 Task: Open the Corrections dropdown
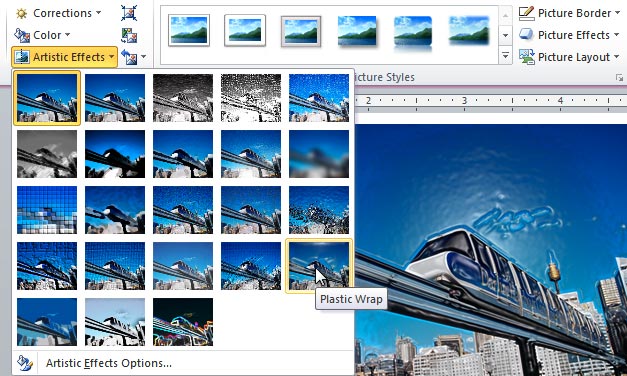point(58,13)
